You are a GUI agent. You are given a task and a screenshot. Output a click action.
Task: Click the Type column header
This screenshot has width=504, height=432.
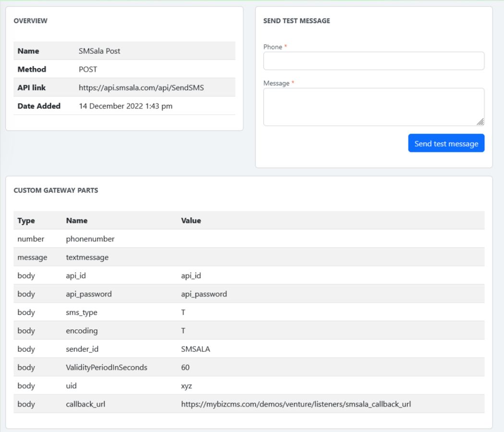(26, 221)
